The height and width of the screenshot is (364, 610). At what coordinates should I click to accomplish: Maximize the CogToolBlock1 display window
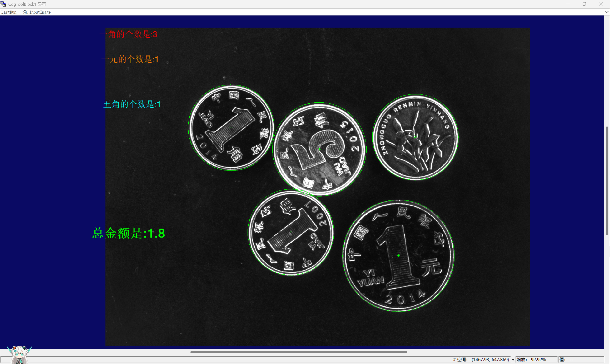click(x=584, y=4)
